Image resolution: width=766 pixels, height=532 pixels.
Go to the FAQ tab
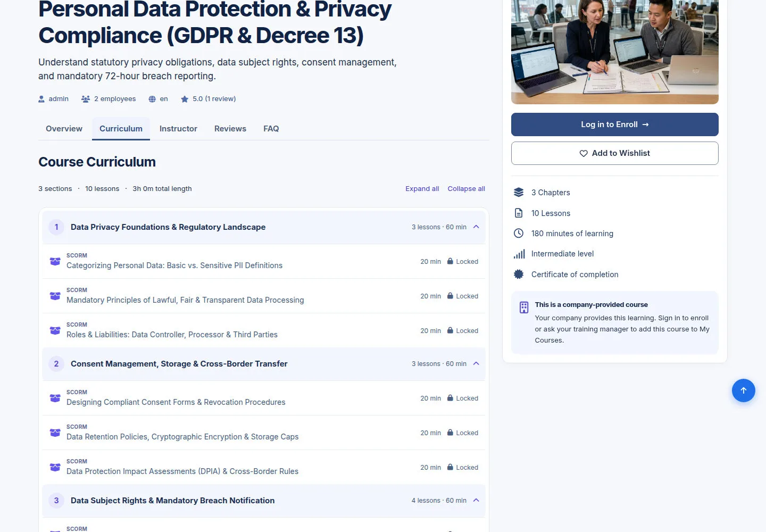[271, 129]
